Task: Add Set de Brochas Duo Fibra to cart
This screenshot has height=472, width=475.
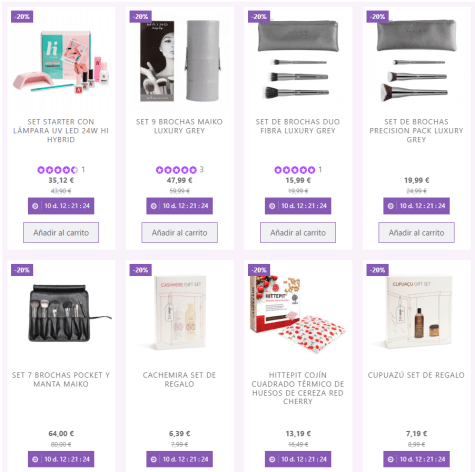Action: click(x=298, y=233)
